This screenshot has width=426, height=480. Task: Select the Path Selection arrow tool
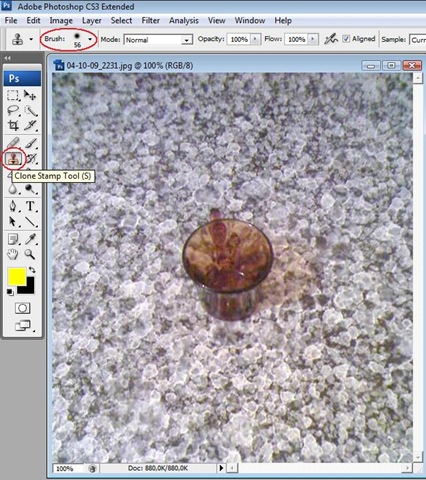coord(13,222)
